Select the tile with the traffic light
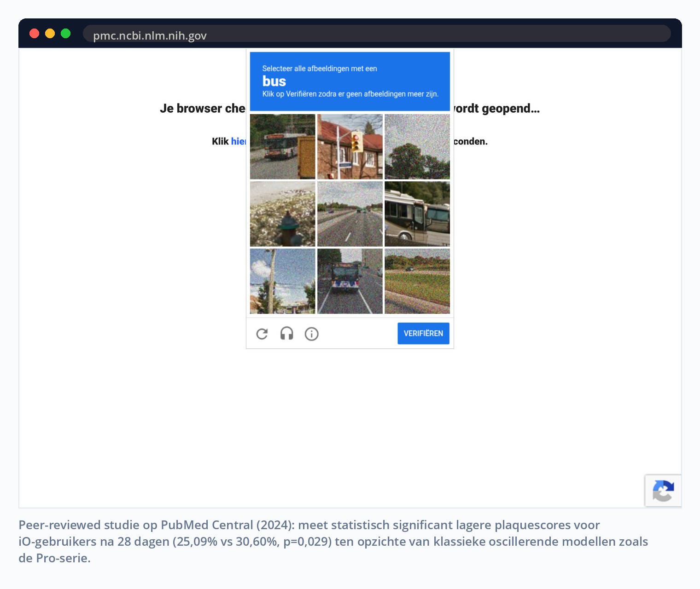The height and width of the screenshot is (589, 700). click(350, 147)
